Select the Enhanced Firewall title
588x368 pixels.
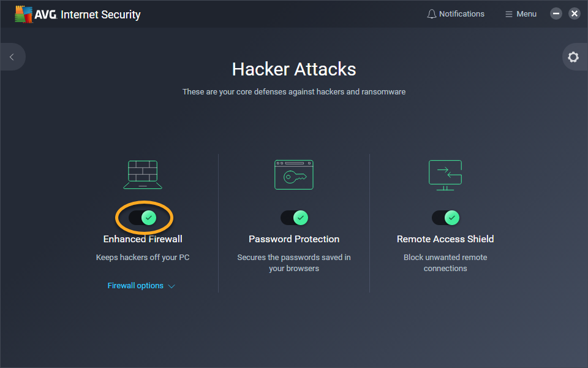pos(143,239)
